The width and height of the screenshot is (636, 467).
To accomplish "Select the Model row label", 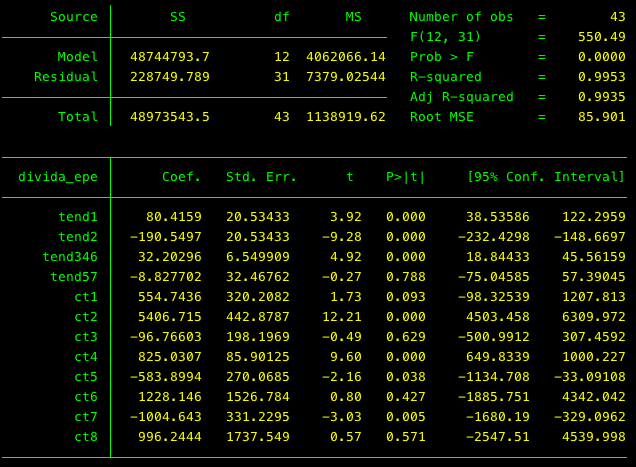I will tap(78, 57).
